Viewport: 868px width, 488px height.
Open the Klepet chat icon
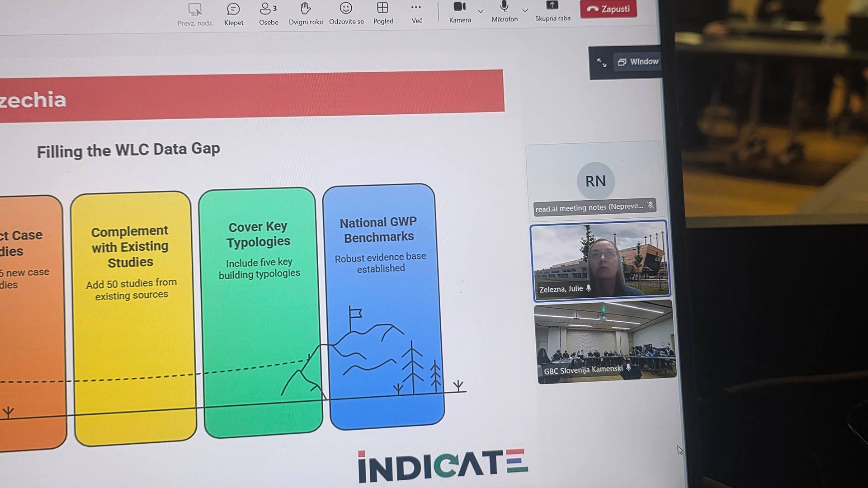[233, 10]
